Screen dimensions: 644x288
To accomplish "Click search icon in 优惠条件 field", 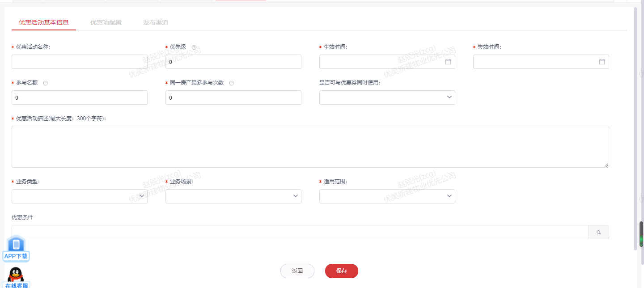I will pos(599,232).
